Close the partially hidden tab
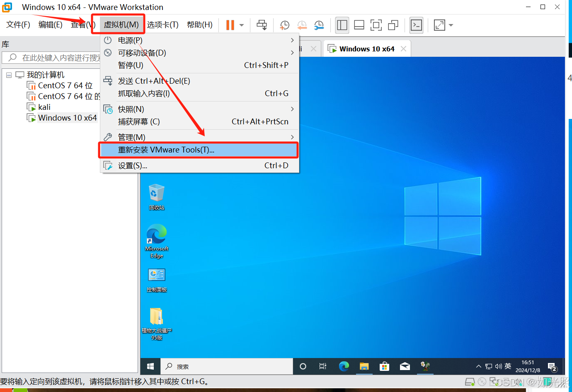The image size is (572, 392). (313, 49)
